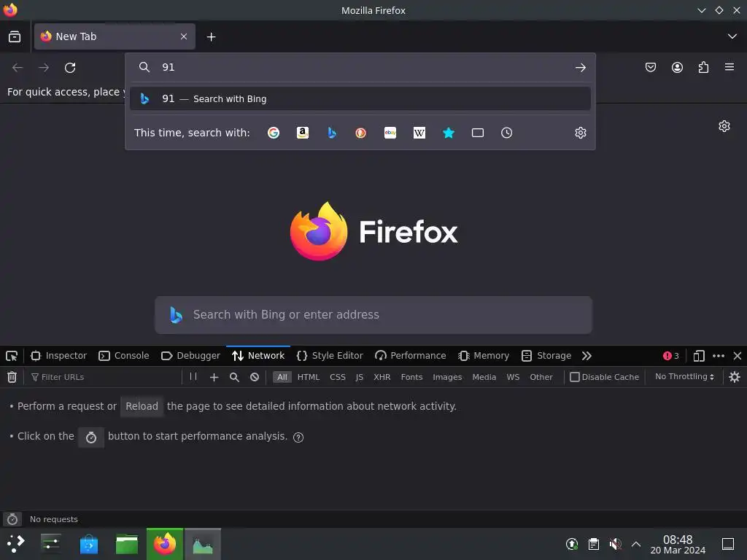Open Firefox View from the tab bar
747x560 pixels.
pos(15,36)
